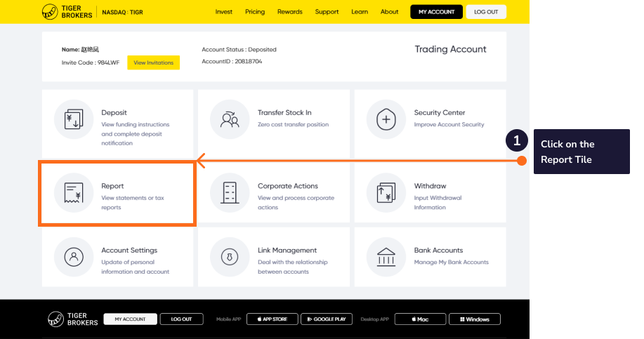
Task: Click 'Improve Account Security' text
Action: click(449, 124)
